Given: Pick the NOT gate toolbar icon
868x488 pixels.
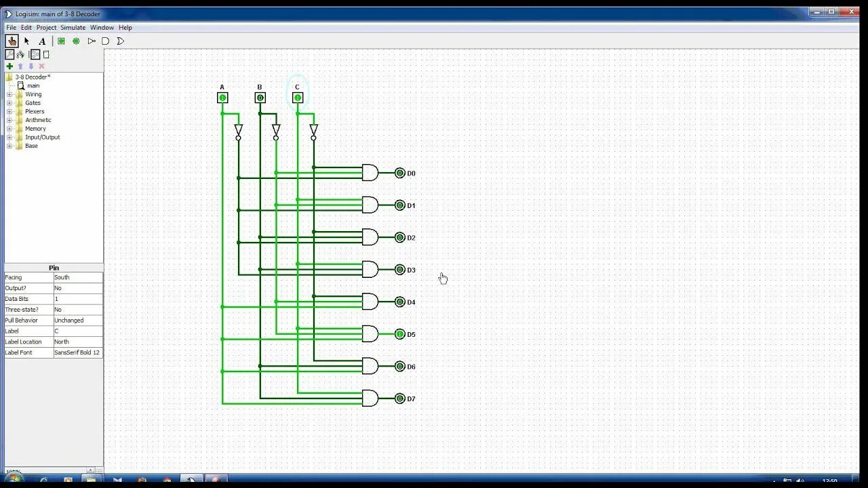Looking at the screenshot, I should (x=92, y=41).
